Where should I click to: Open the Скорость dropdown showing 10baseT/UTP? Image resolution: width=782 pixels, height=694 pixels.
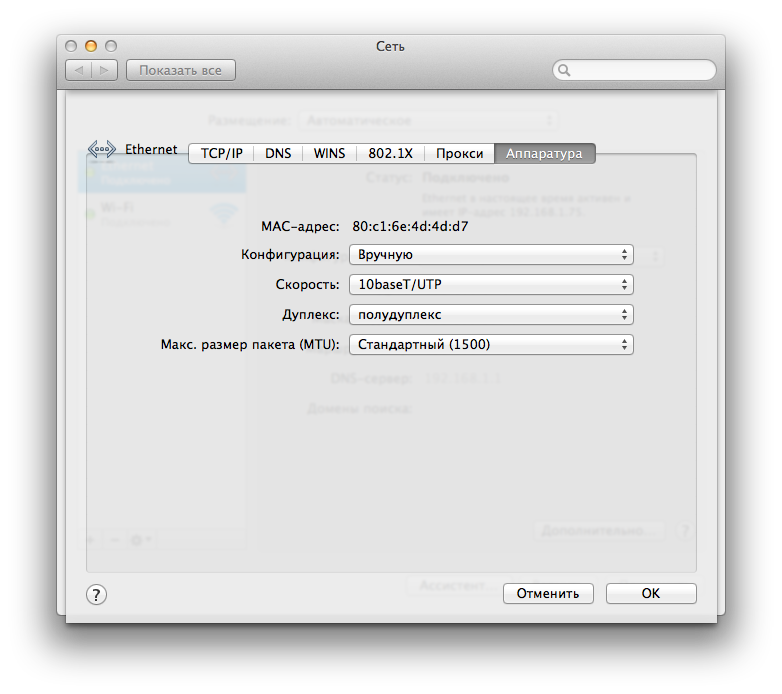click(x=491, y=285)
